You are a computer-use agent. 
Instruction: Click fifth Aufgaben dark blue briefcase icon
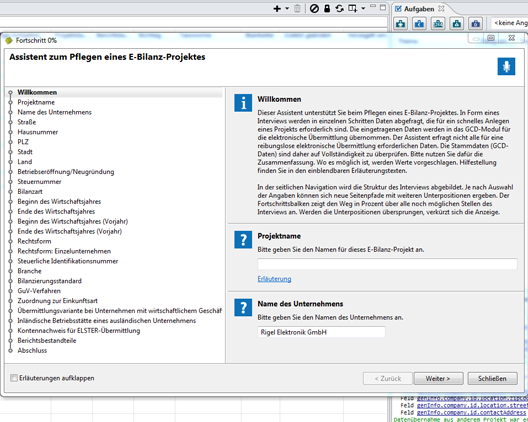(x=475, y=24)
